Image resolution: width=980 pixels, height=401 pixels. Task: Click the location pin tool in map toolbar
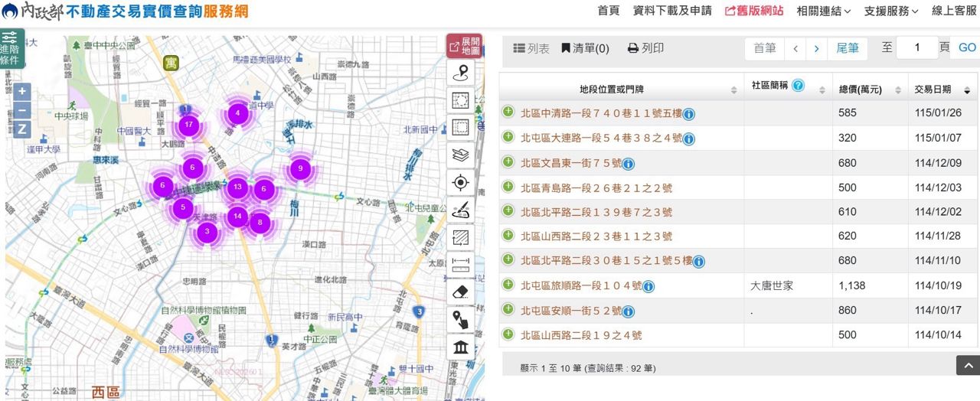pos(460,73)
